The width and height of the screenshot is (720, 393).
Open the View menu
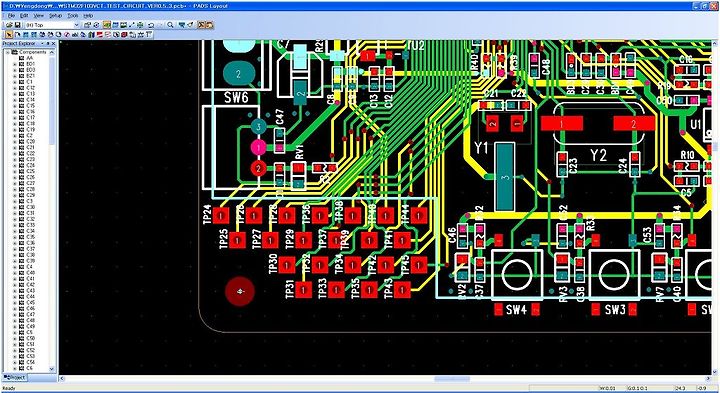pyautogui.click(x=39, y=16)
